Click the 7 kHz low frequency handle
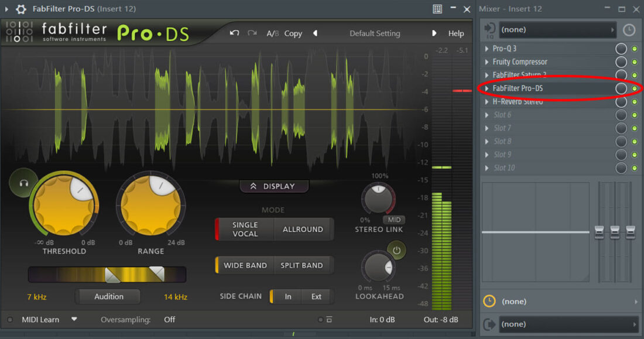This screenshot has height=339, width=644. [x=112, y=275]
